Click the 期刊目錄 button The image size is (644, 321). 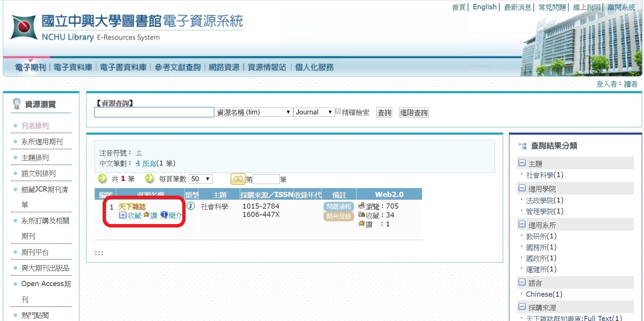pyautogui.click(x=339, y=216)
